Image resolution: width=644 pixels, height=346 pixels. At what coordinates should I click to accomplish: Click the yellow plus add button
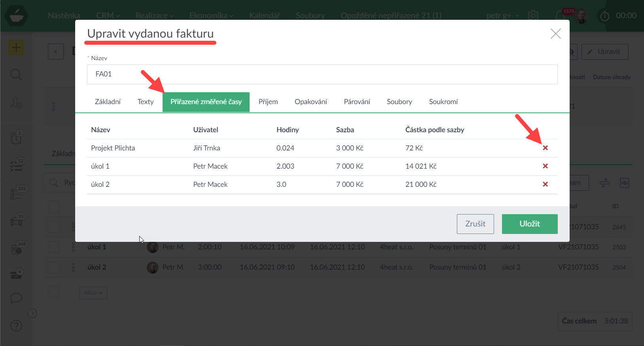click(x=16, y=48)
